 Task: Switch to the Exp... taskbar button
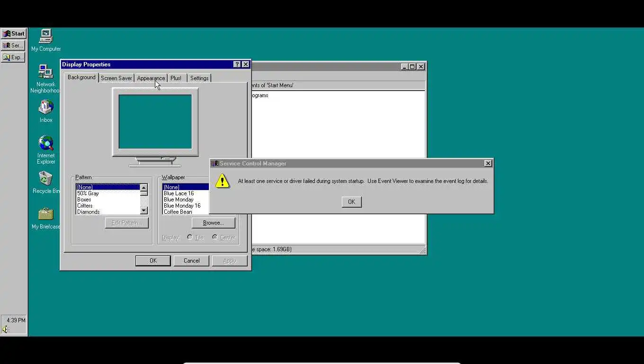point(13,57)
